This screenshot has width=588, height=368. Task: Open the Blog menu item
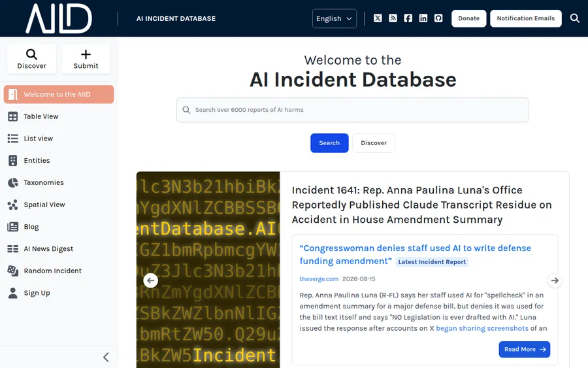tap(59, 227)
